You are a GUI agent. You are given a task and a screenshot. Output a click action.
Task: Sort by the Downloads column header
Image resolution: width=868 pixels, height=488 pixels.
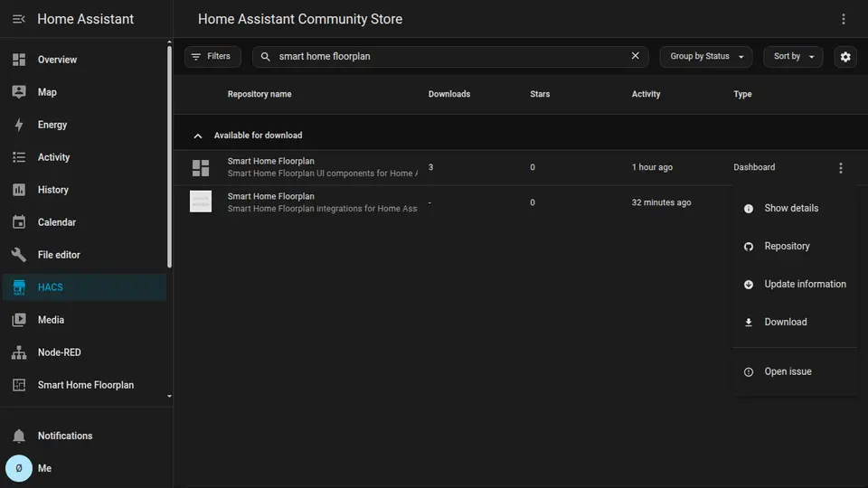click(449, 94)
